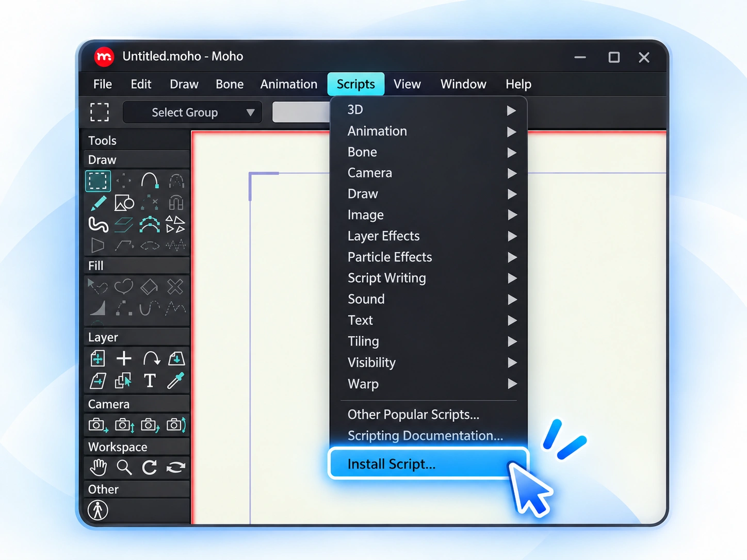747x560 pixels.
Task: Click the new layer icon with plus
Action: [x=98, y=358]
